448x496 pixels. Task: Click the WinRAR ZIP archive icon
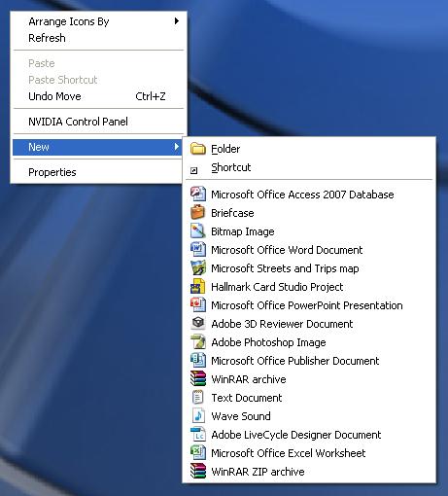point(198,471)
